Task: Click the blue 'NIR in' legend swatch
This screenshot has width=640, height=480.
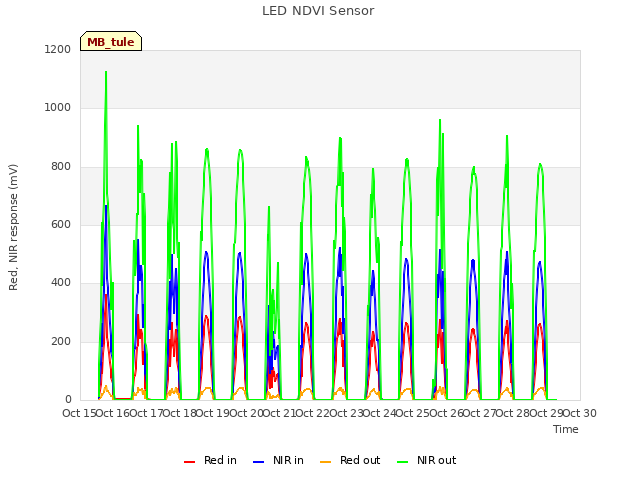Action: click(x=258, y=462)
